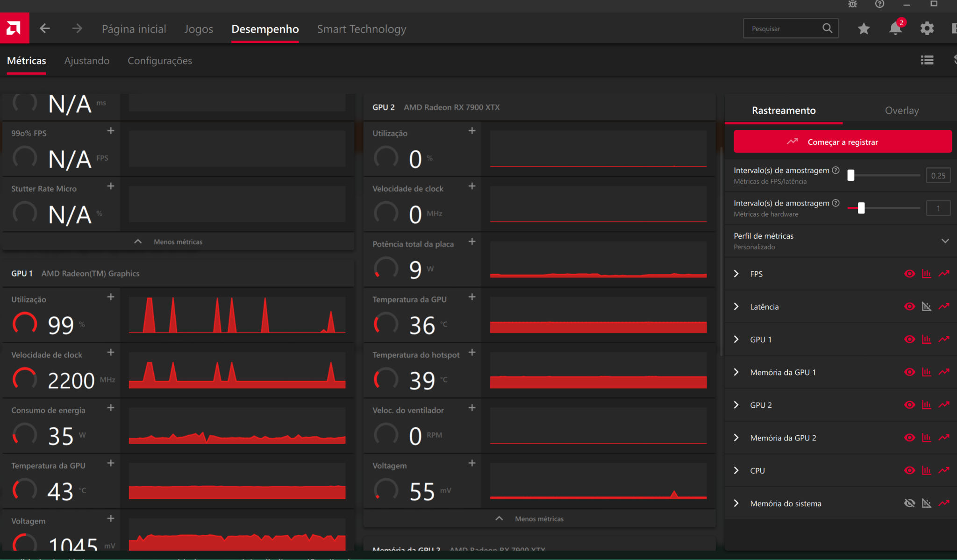Go back with the left arrow
This screenshot has height=560, width=957.
pyautogui.click(x=45, y=28)
